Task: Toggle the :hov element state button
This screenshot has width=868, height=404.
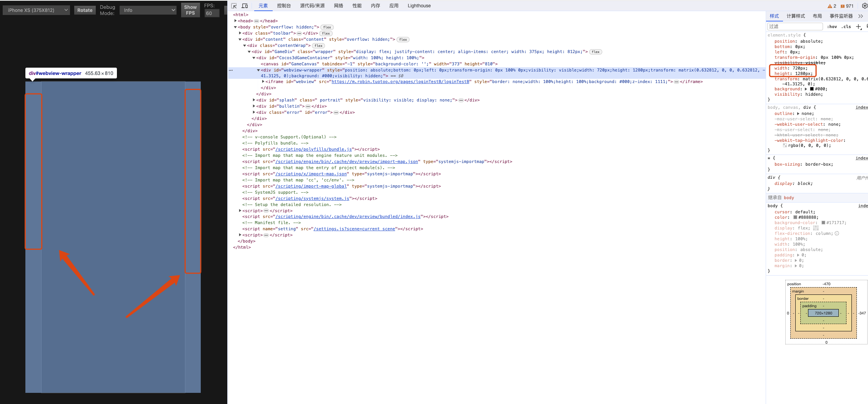Action: tap(832, 27)
